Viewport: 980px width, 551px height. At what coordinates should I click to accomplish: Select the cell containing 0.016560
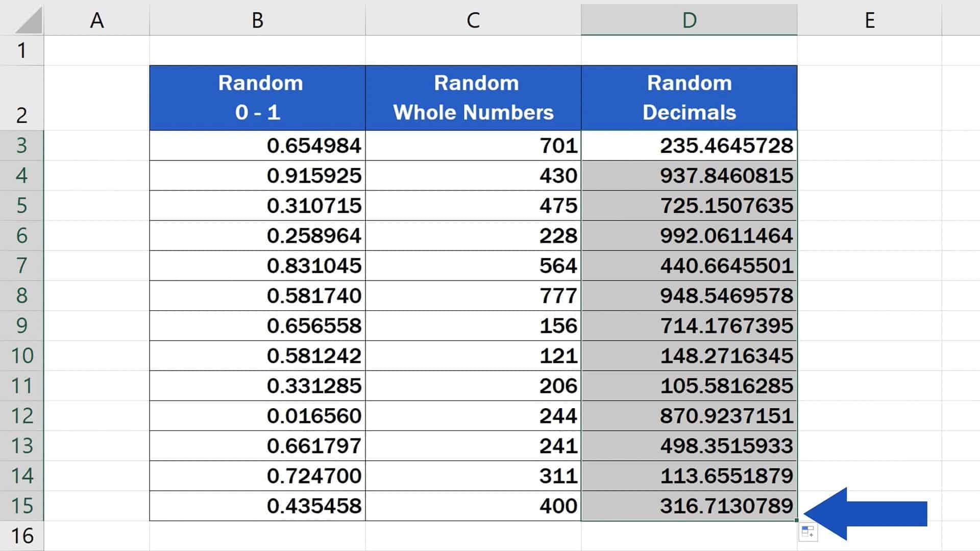257,415
